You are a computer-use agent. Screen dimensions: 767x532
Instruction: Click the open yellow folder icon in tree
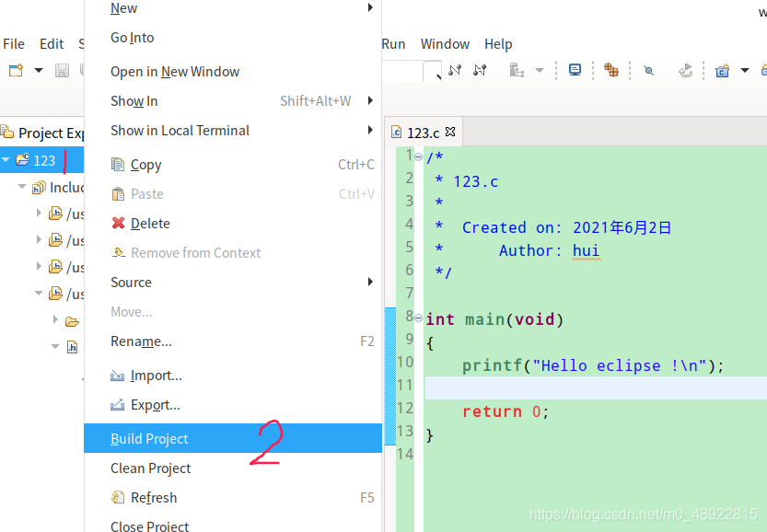73,321
